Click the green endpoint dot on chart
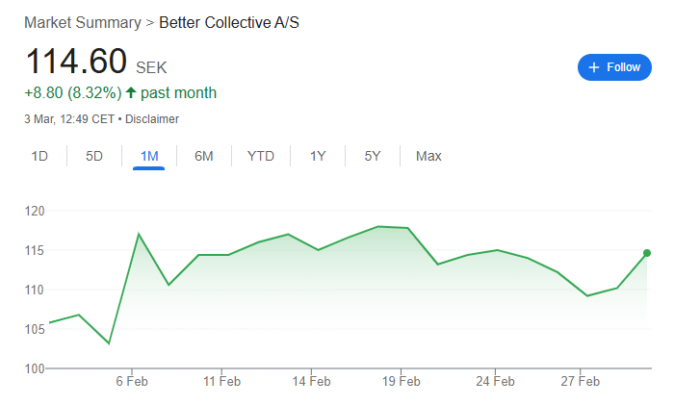 (647, 253)
